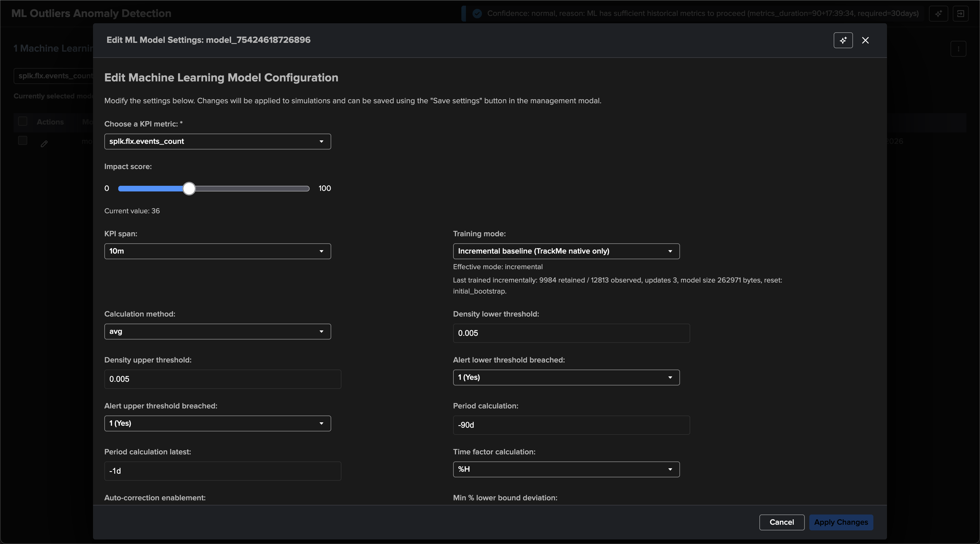
Task: Open Alert lower threshold breached dropdown
Action: tap(566, 378)
